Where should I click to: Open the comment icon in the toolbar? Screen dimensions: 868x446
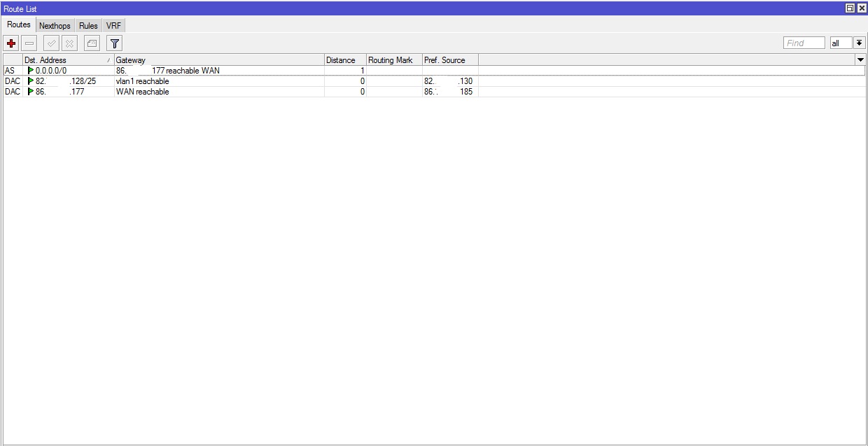point(92,43)
